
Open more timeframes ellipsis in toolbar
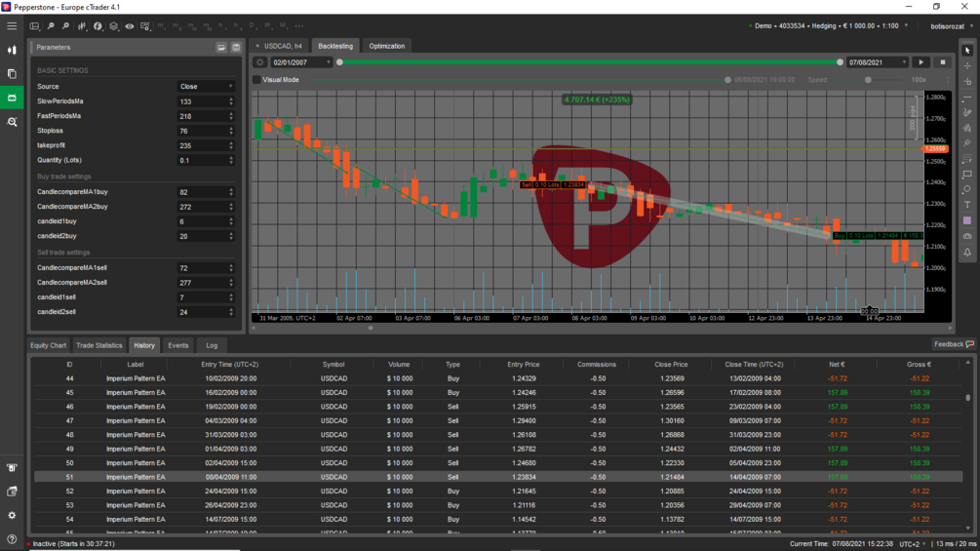pos(299,26)
